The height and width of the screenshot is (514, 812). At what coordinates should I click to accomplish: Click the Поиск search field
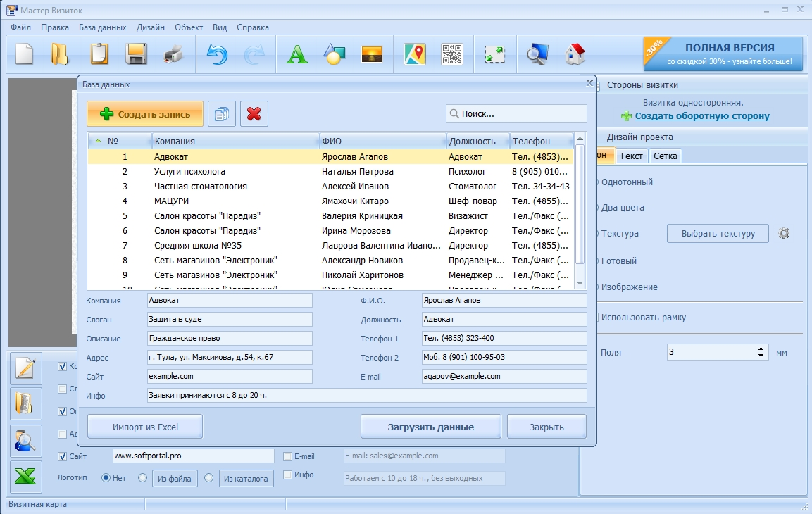tap(516, 113)
